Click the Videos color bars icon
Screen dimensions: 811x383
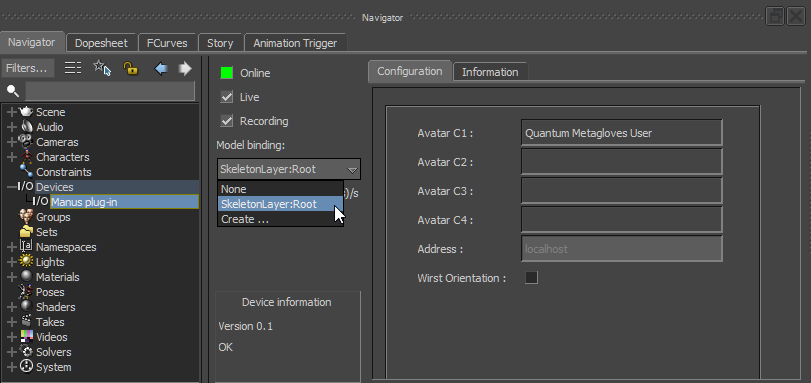[x=26, y=336]
